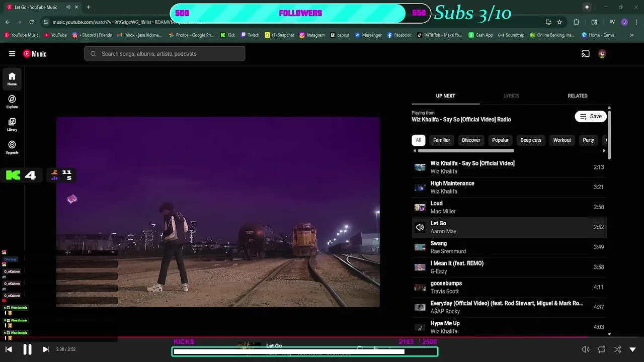The width and height of the screenshot is (644, 362).
Task: Toggle shuffle in the player bar
Action: [617, 349]
